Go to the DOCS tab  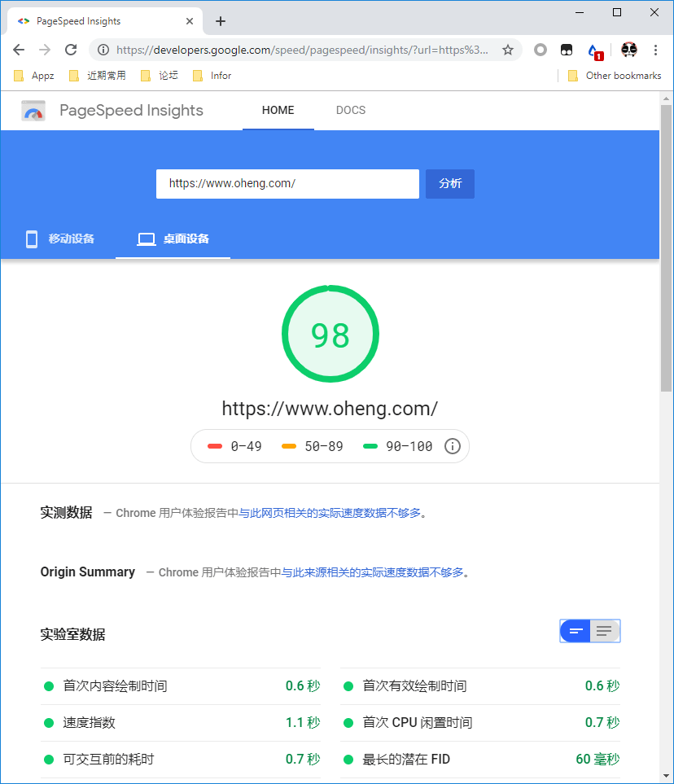[x=351, y=111]
